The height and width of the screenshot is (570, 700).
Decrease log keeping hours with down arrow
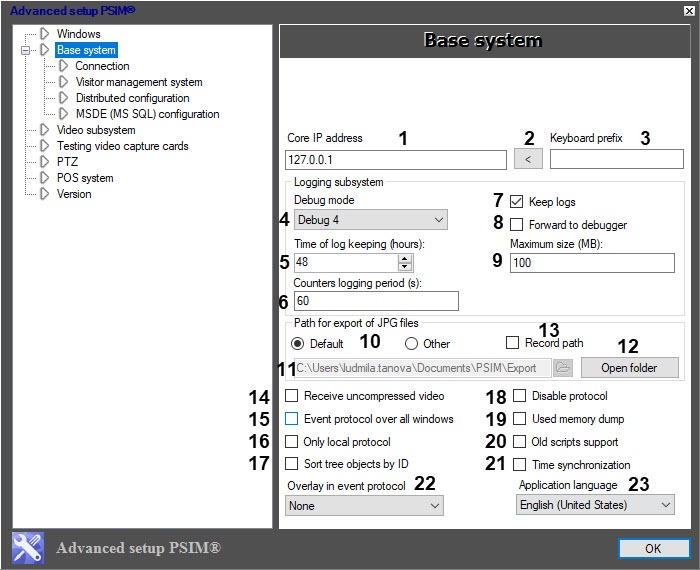coord(405,266)
